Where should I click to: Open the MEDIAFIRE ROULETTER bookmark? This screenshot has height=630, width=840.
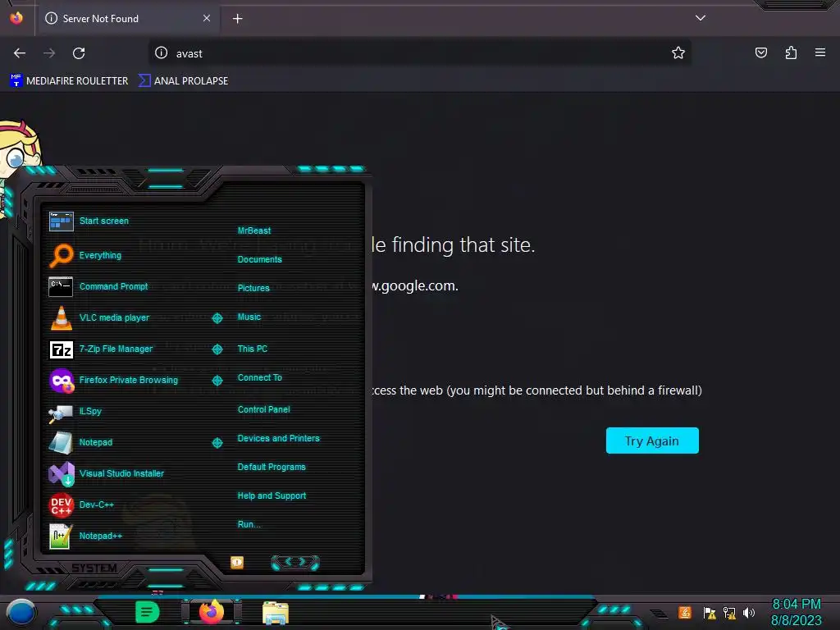[x=69, y=81]
